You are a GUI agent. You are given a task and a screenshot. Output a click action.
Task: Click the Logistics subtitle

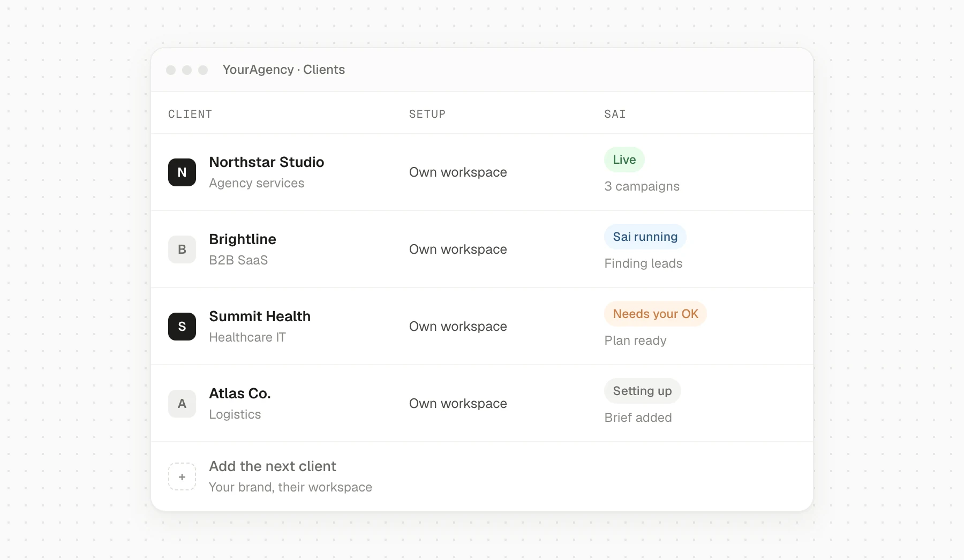[x=235, y=414]
